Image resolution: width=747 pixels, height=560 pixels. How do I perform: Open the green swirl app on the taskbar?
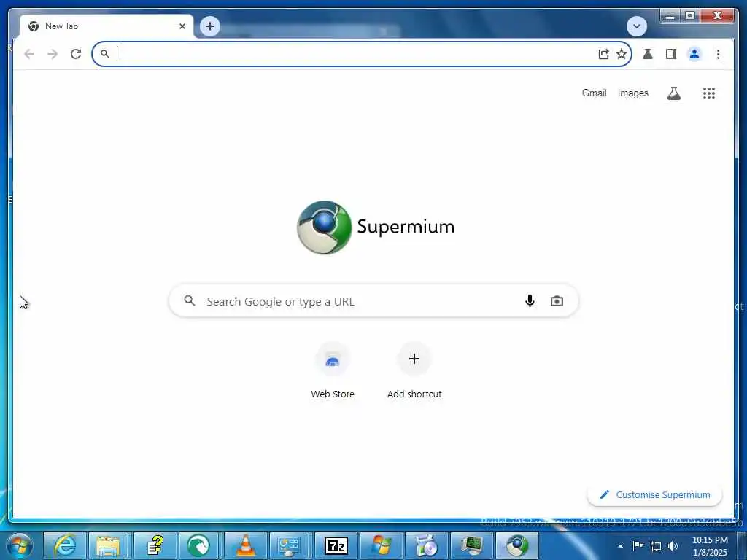tap(200, 545)
